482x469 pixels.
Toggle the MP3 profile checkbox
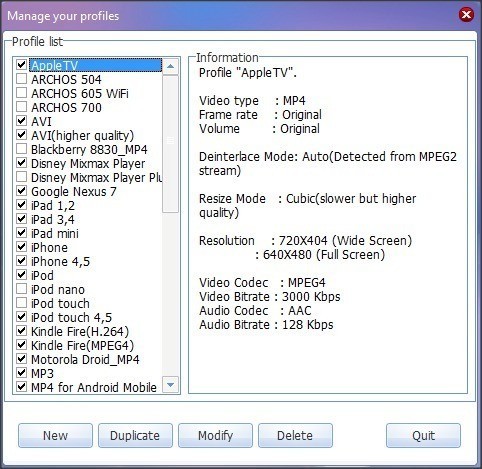pos(22,373)
